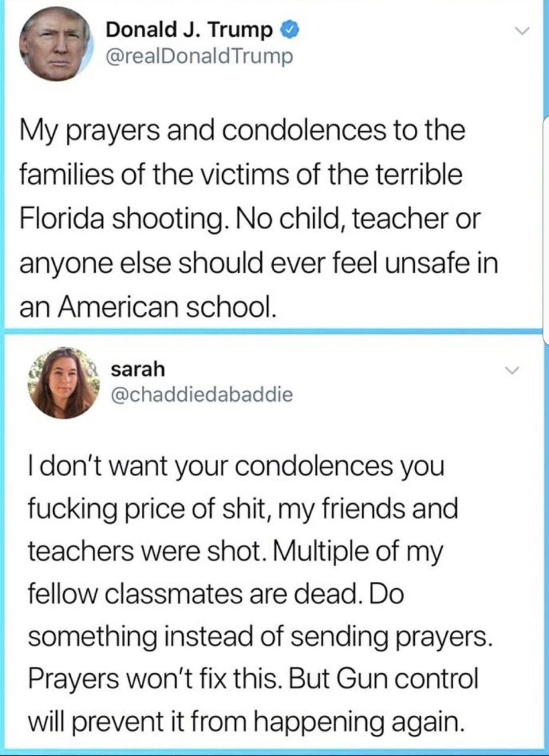This screenshot has height=756, width=549.
Task: Open the @chaddiedabaddie handle
Action: [201, 395]
